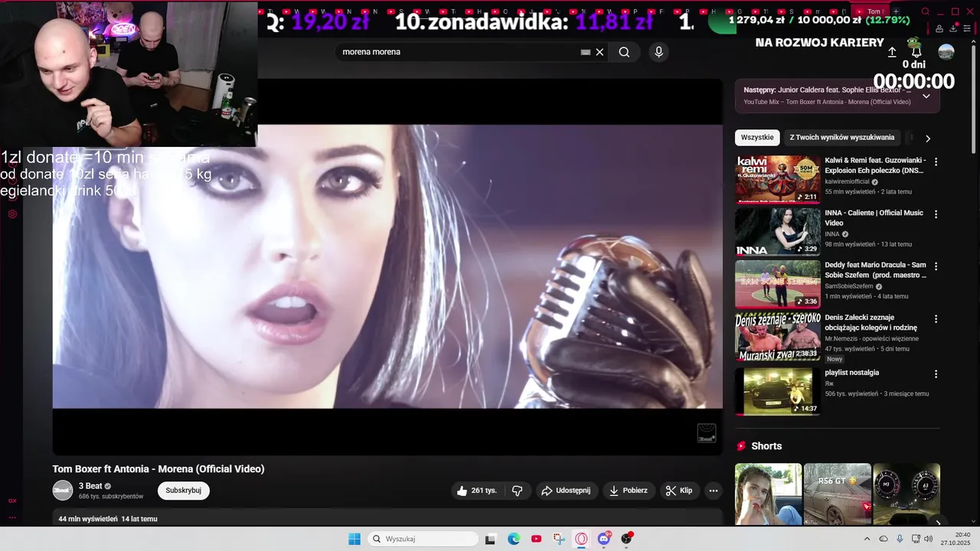
Task: Switch to Opera GX in taskbar
Action: [581, 539]
